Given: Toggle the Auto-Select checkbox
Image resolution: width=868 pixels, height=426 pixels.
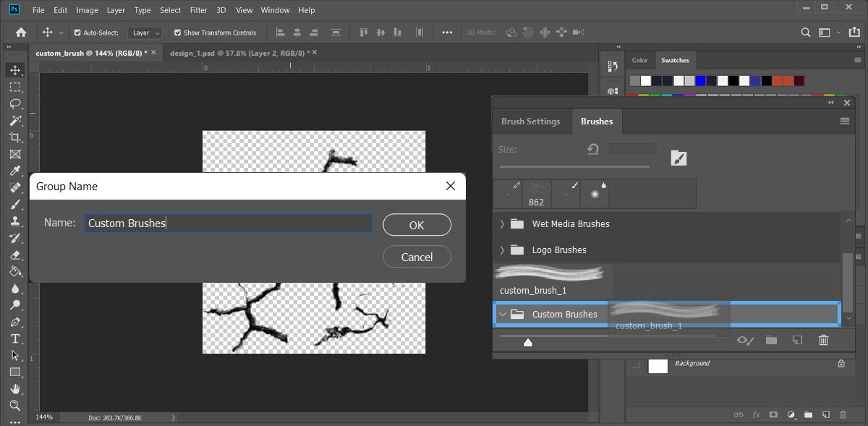Looking at the screenshot, I should click(78, 33).
